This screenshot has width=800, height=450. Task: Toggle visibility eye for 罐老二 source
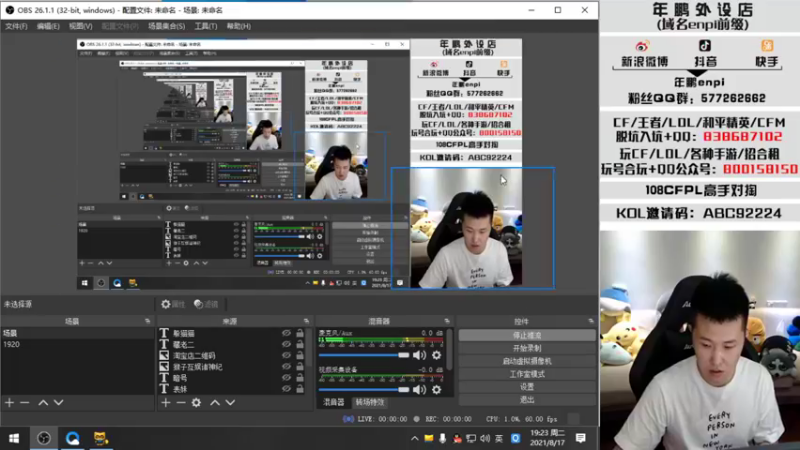(x=286, y=344)
